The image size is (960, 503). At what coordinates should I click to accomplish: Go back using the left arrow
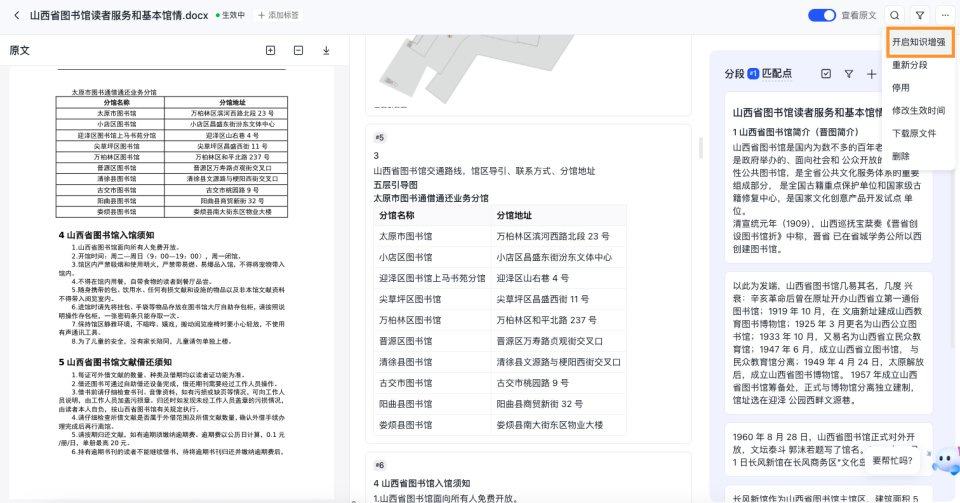[x=16, y=15]
